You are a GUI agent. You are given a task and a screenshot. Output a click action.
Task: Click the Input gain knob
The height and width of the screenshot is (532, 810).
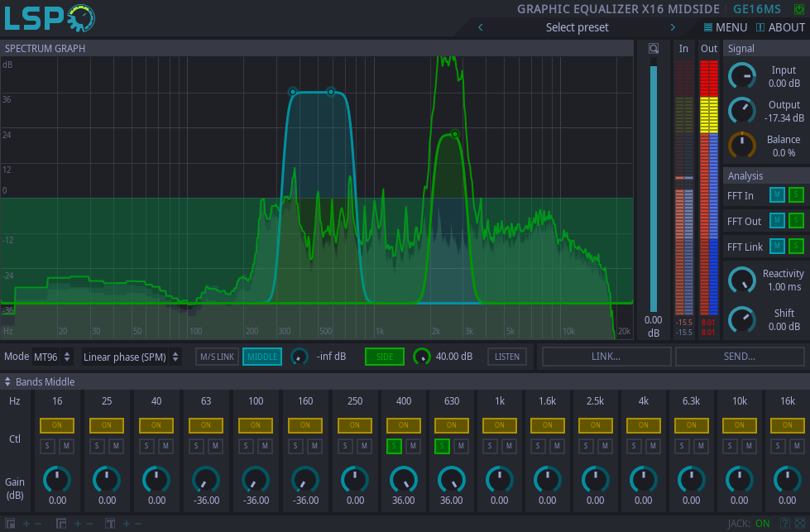(x=741, y=76)
